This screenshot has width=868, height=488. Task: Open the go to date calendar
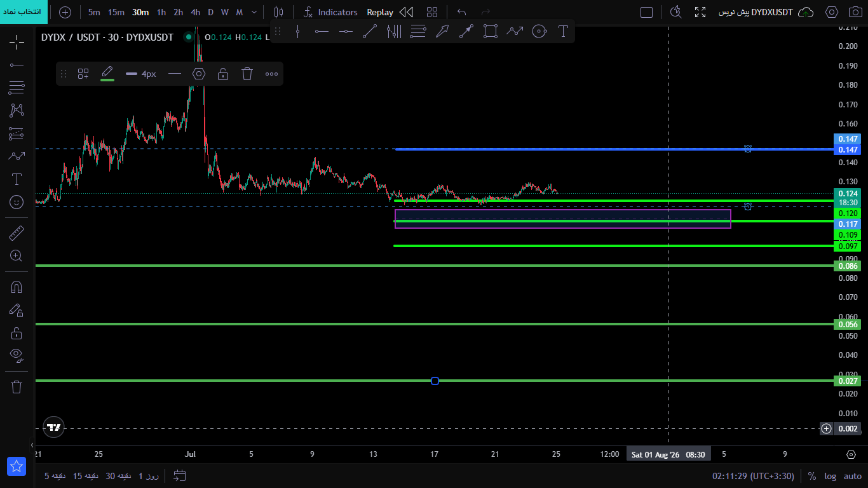click(x=180, y=475)
